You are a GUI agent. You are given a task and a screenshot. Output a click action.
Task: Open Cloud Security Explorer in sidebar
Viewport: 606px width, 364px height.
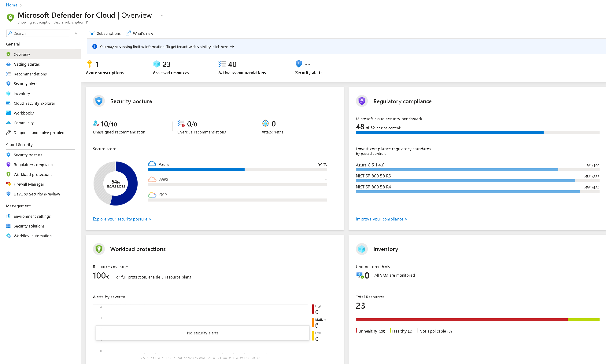click(34, 103)
